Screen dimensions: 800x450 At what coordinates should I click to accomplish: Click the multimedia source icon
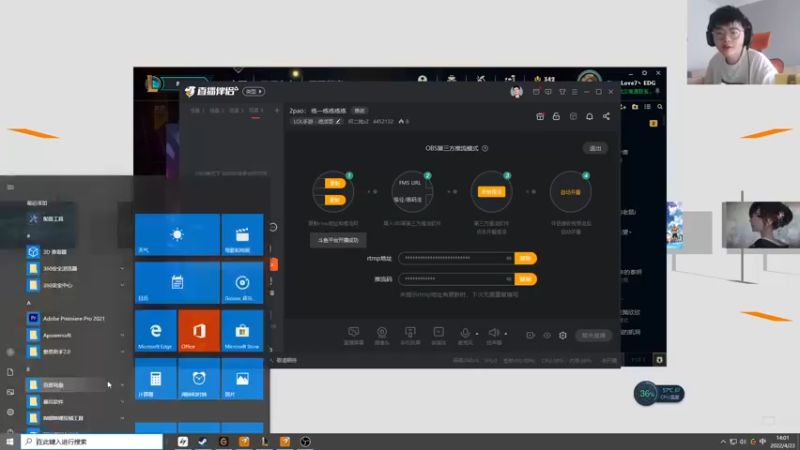438,332
